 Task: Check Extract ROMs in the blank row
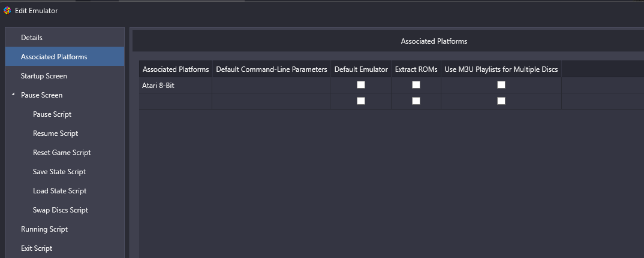416,101
